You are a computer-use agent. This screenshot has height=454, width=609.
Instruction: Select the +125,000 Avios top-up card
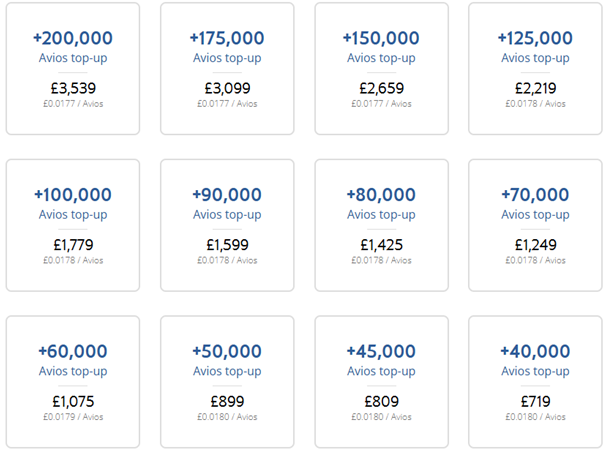pyautogui.click(x=535, y=69)
